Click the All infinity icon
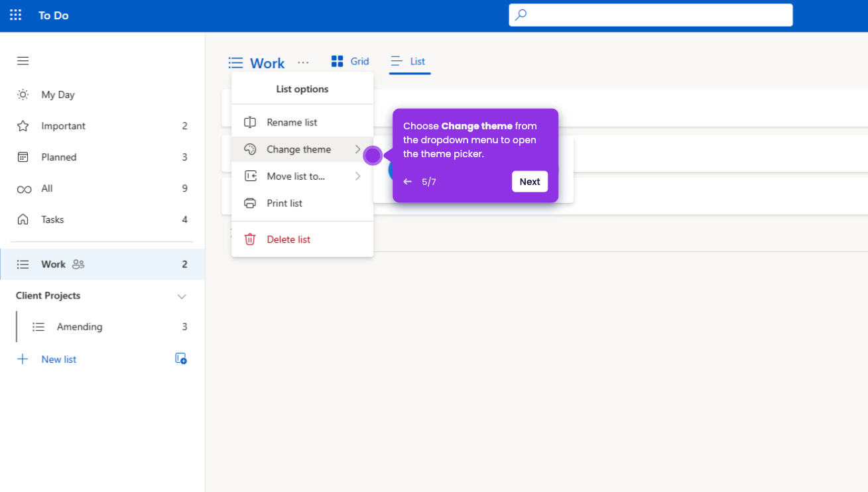This screenshot has height=492, width=868. (x=24, y=189)
